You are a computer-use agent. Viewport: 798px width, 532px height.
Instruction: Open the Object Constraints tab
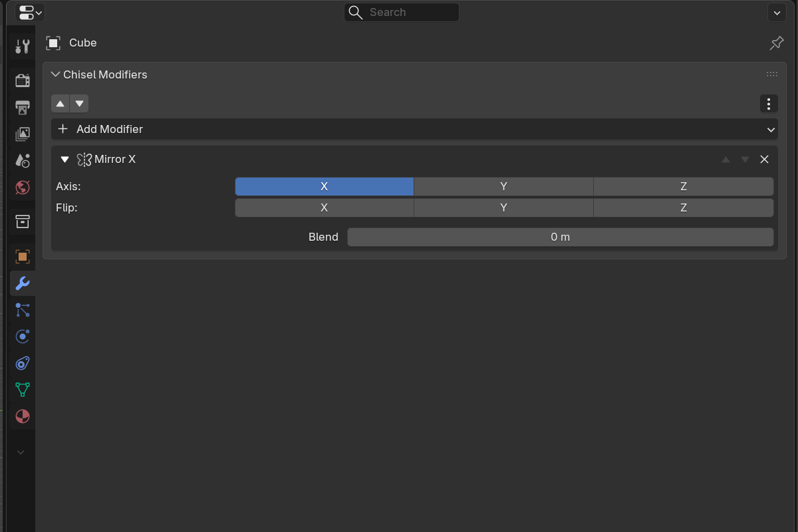(22, 363)
